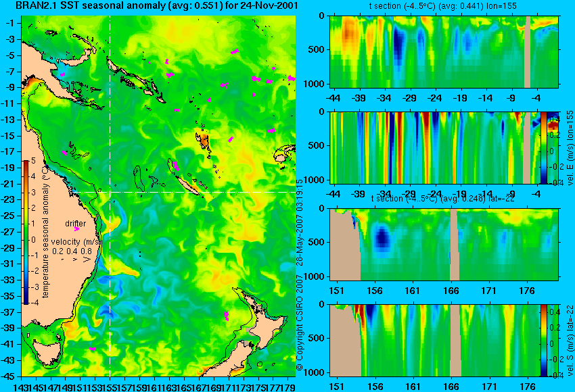575x392 pixels.
Task: Click the '500' depth label of the lon=155 temperature section
Action: tap(316, 50)
